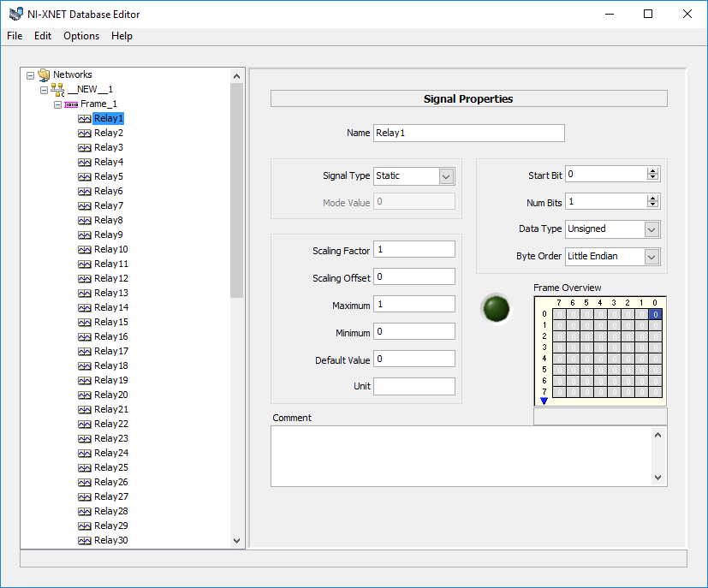Select highlighted bit 0 in Frame Overview
The width and height of the screenshot is (708, 588).
(x=655, y=314)
